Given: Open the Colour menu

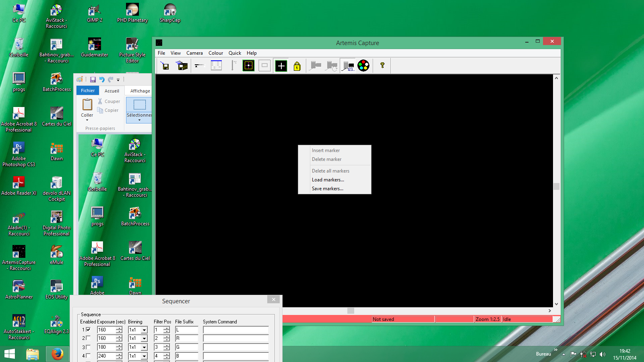Looking at the screenshot, I should [216, 53].
